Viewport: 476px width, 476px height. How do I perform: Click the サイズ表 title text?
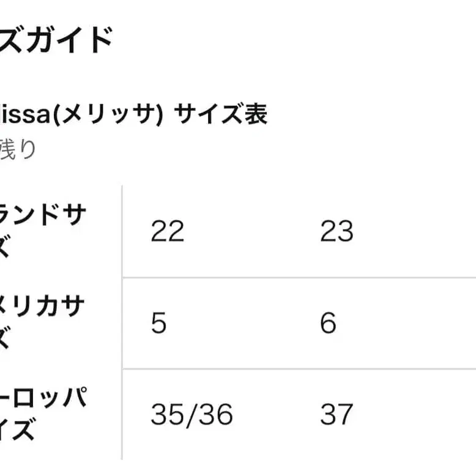(221, 115)
